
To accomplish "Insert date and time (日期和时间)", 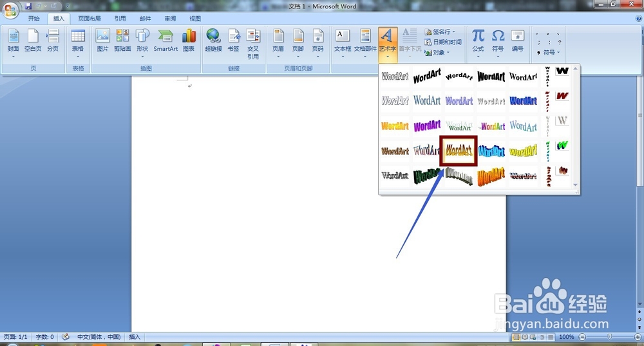I will [x=443, y=42].
